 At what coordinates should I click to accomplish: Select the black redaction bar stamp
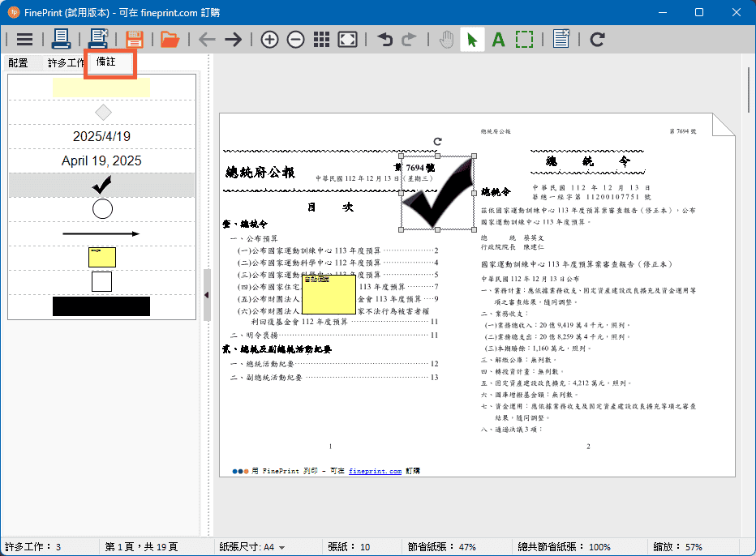101,306
